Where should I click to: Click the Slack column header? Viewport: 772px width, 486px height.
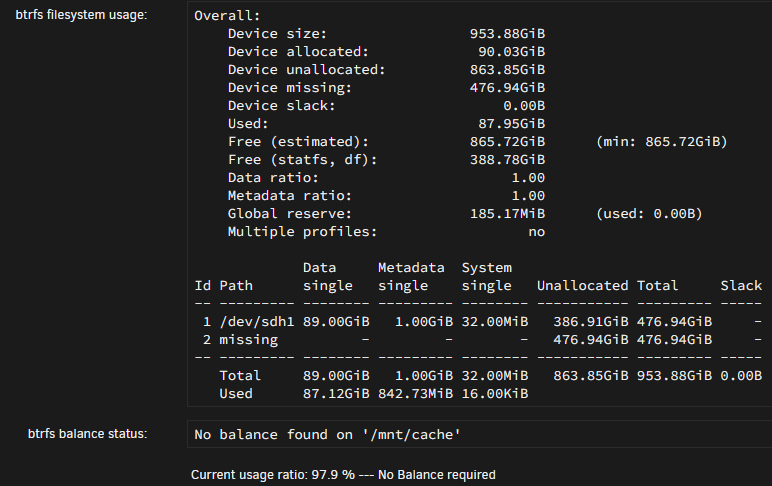click(741, 286)
